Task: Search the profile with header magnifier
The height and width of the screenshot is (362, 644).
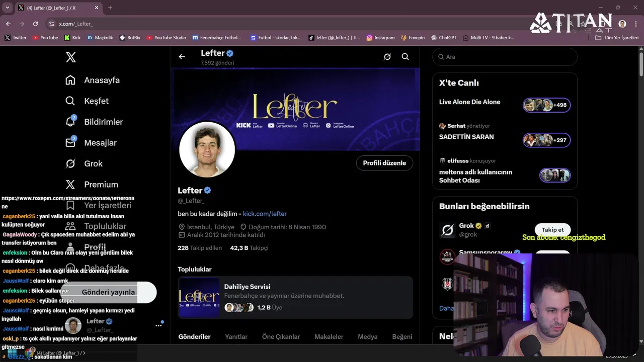Action: coord(405,57)
